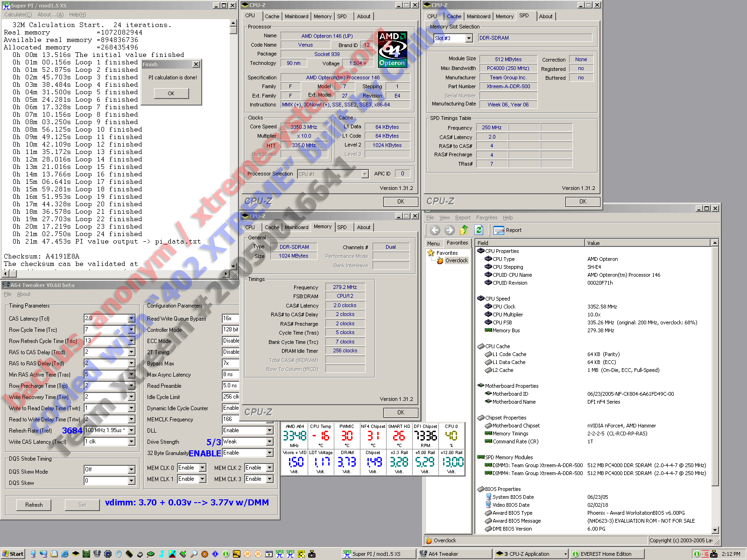This screenshot has height=560, width=747.
Task: Click the CPU Properties chip icon in EVEREST
Action: 481,251
